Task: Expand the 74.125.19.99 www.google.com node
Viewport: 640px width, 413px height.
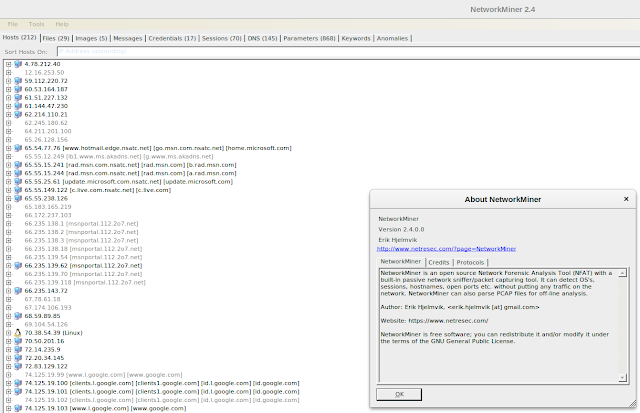Action: click(9, 375)
